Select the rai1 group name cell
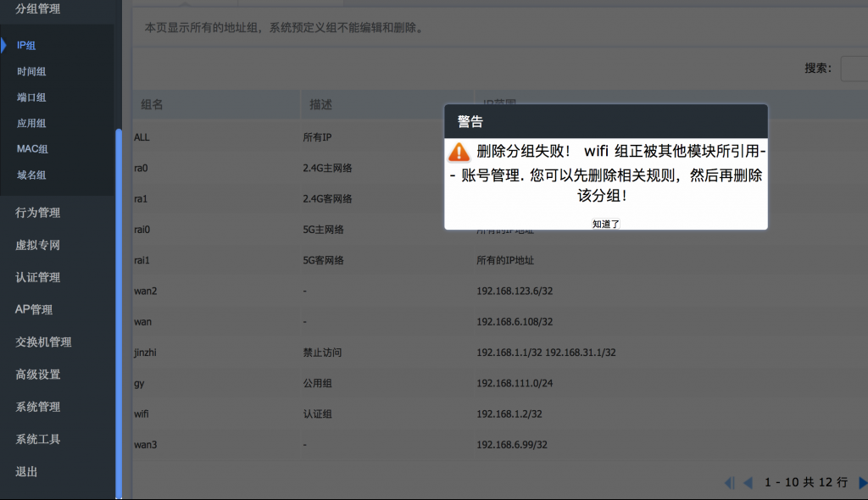Viewport: 868px width, 500px height. coord(142,260)
